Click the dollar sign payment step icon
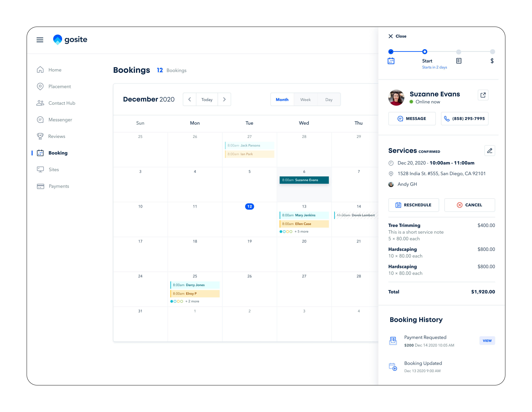The image size is (532, 412). point(492,61)
